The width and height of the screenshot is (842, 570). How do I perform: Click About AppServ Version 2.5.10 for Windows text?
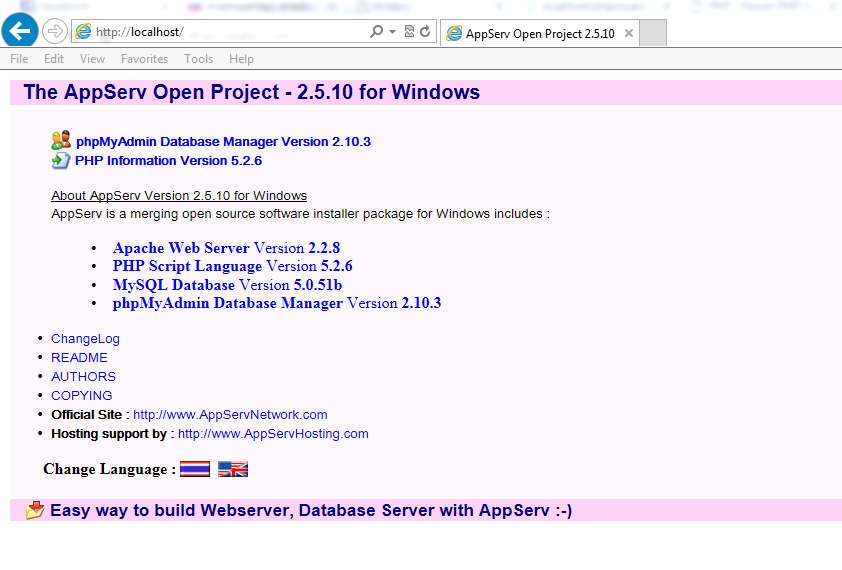point(179,196)
